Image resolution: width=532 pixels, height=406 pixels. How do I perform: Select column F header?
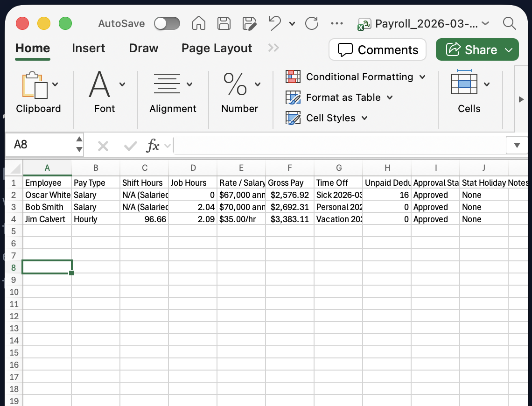point(290,168)
